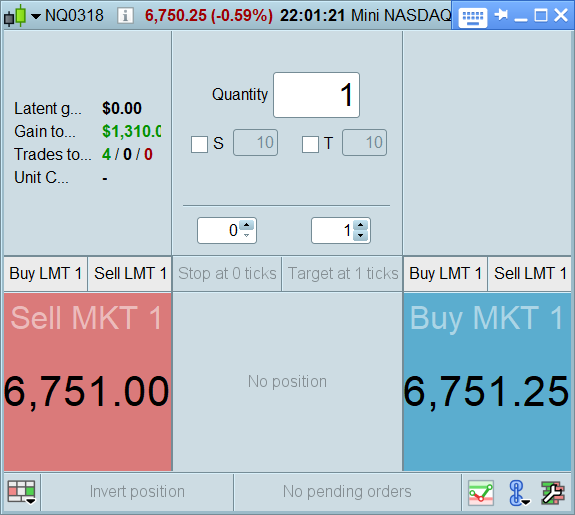Click the candlestick chart icon
575x515 pixels.
(x=15, y=16)
